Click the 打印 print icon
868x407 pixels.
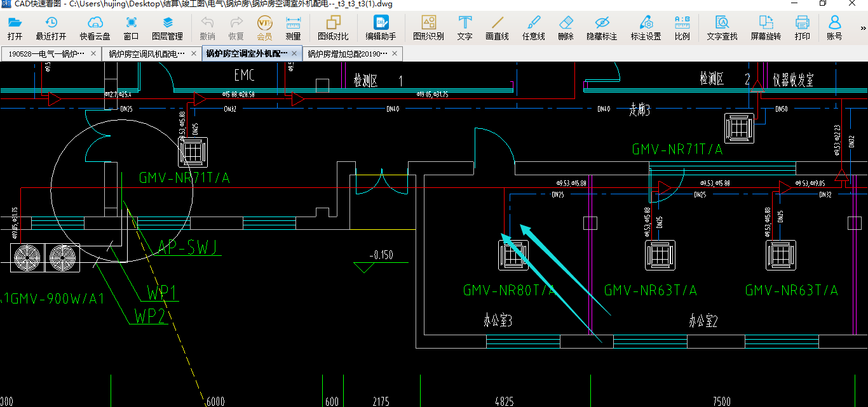click(802, 29)
